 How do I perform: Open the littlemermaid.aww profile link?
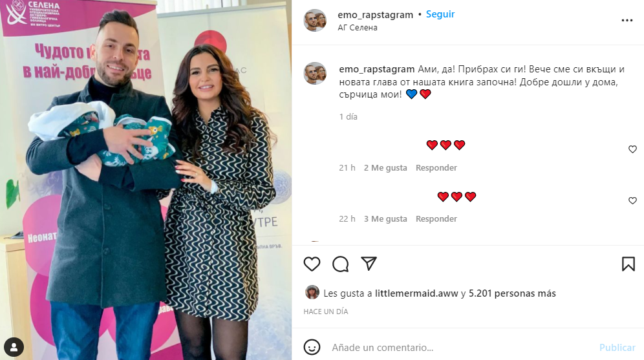[x=416, y=293]
